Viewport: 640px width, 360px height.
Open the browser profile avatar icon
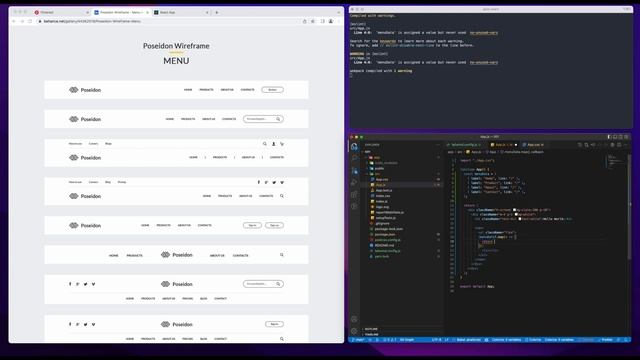331,21
